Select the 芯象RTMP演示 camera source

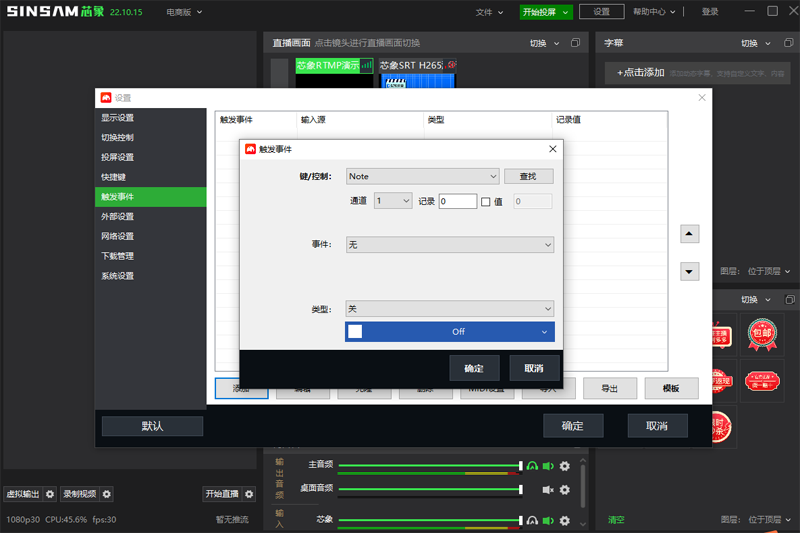tap(335, 73)
